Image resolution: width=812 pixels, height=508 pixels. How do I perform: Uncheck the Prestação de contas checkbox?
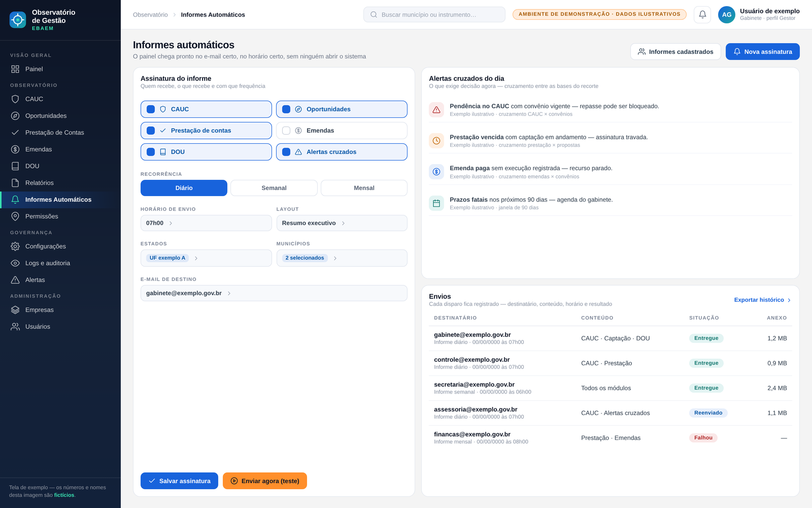(151, 131)
